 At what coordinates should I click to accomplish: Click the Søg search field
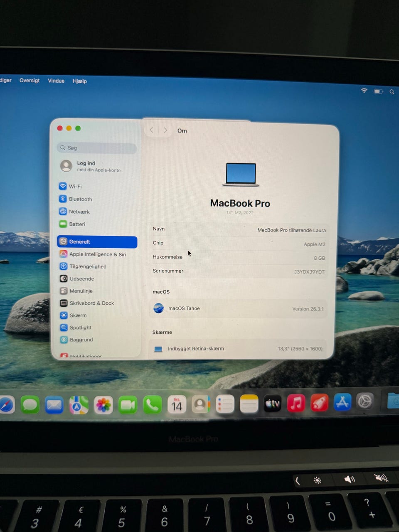click(97, 148)
